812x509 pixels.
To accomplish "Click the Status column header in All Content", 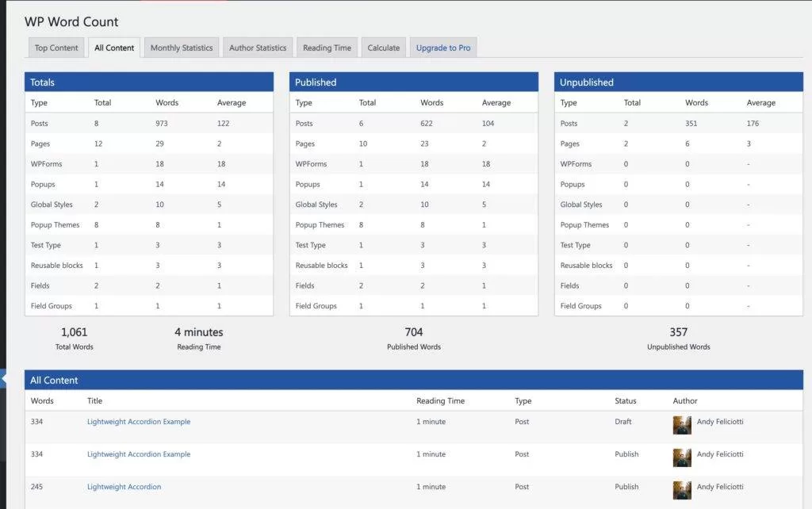I will point(625,401).
